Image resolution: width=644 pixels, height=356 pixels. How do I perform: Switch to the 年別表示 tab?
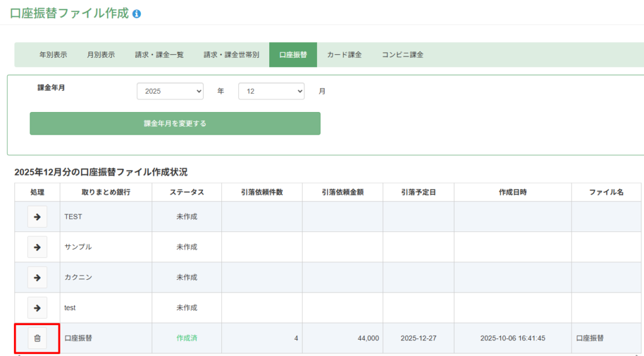pos(53,55)
